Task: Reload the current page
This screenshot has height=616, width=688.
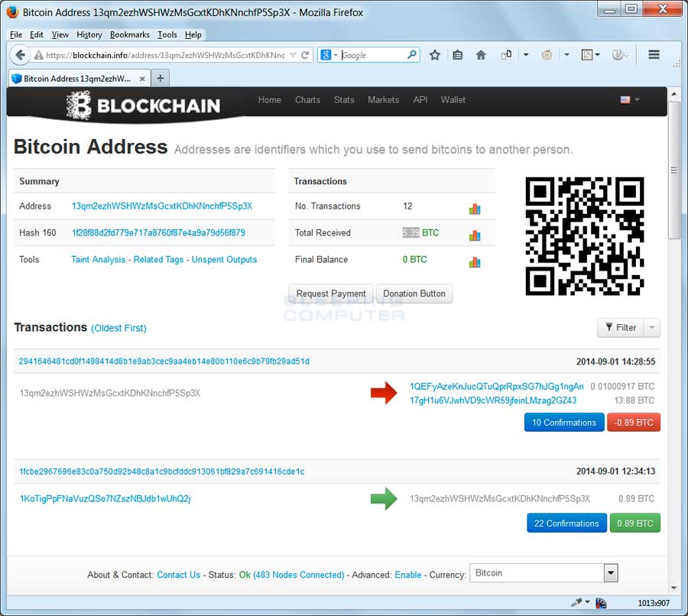Action: tap(305, 55)
